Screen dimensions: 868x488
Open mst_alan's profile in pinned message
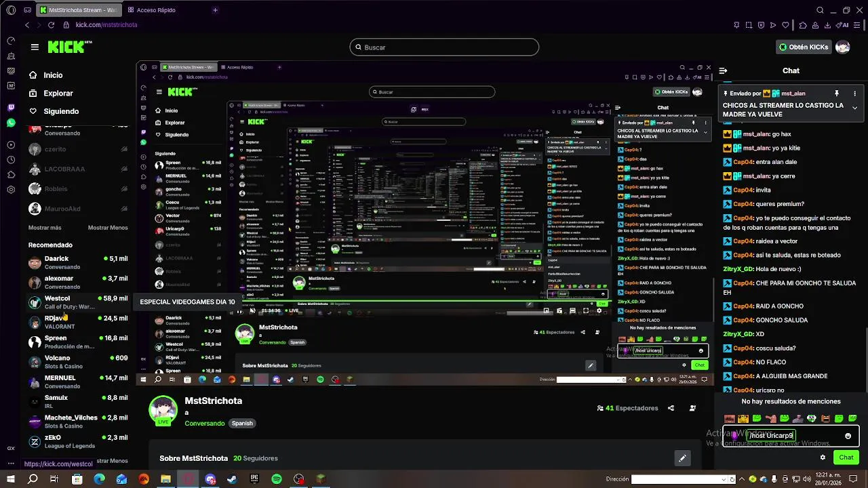[793, 94]
